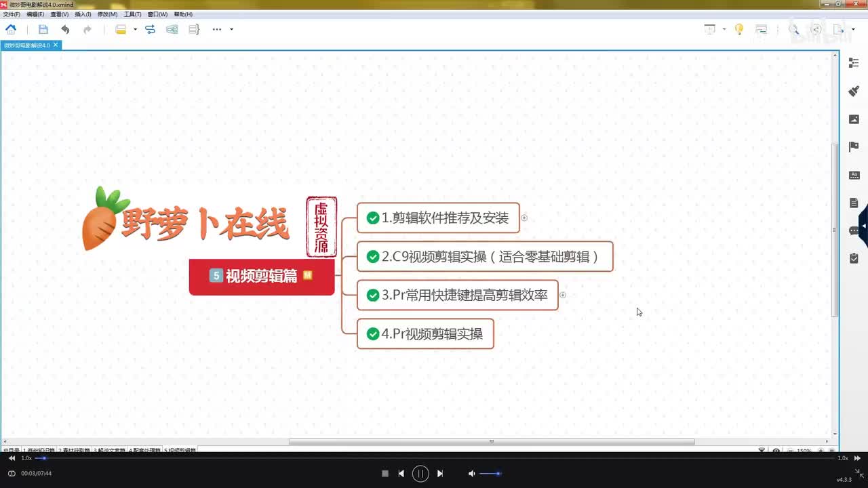Stop the video with the square button
Viewport: 868px width, 488px height.
click(x=384, y=474)
